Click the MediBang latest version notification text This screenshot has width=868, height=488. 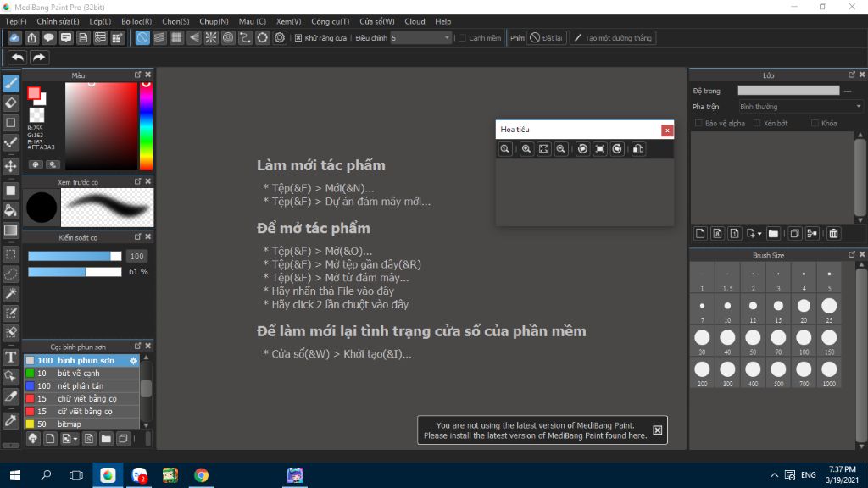pyautogui.click(x=536, y=430)
